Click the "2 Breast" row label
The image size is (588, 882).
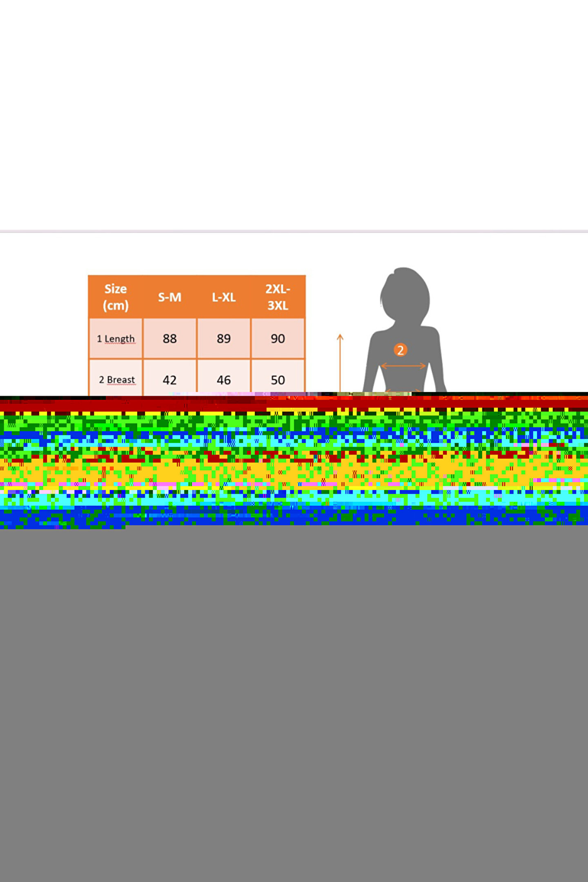[116, 380]
